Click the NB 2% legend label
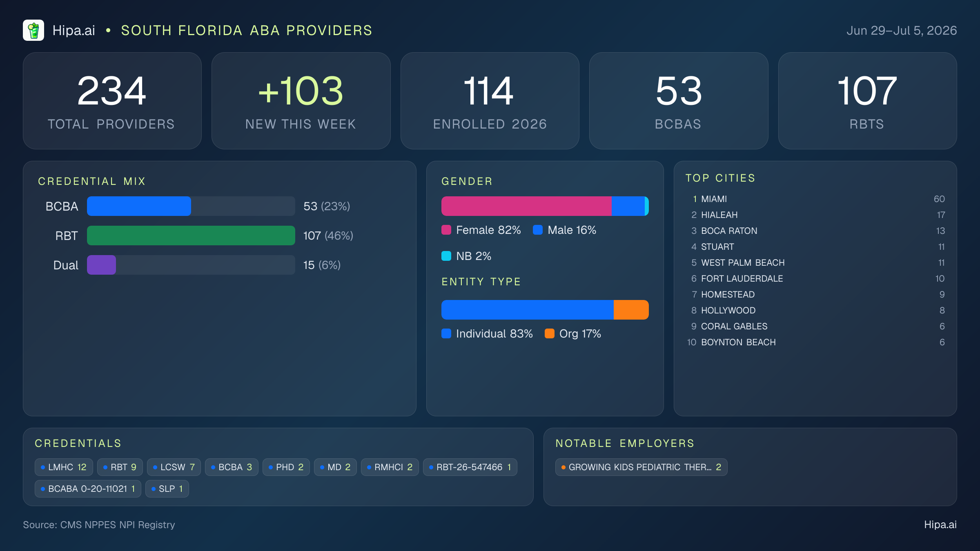 coord(474,256)
